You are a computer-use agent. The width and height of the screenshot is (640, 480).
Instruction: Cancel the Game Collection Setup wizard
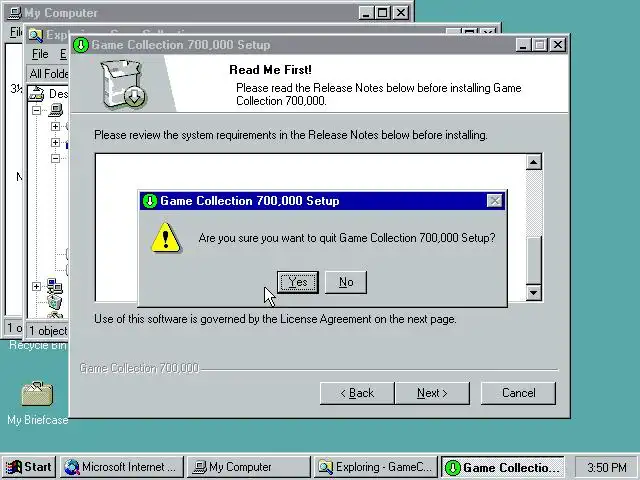pyautogui.click(x=518, y=393)
